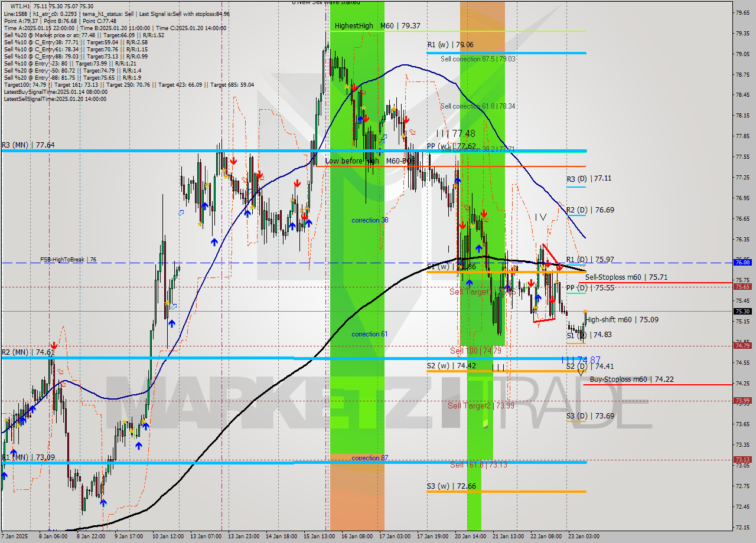Click the S2 (D) | 74.41 support label
Screen dimensions: 756x543
pyautogui.click(x=590, y=366)
